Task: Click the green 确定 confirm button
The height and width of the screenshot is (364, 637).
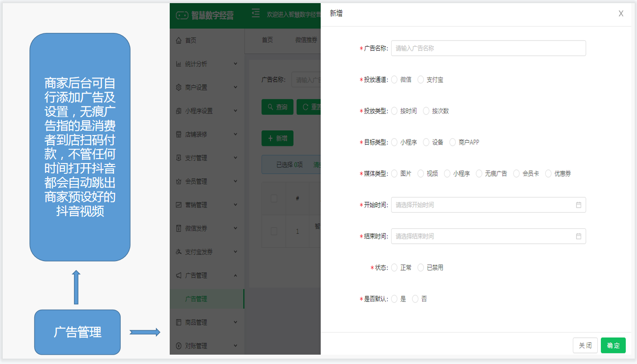Action: pyautogui.click(x=613, y=345)
